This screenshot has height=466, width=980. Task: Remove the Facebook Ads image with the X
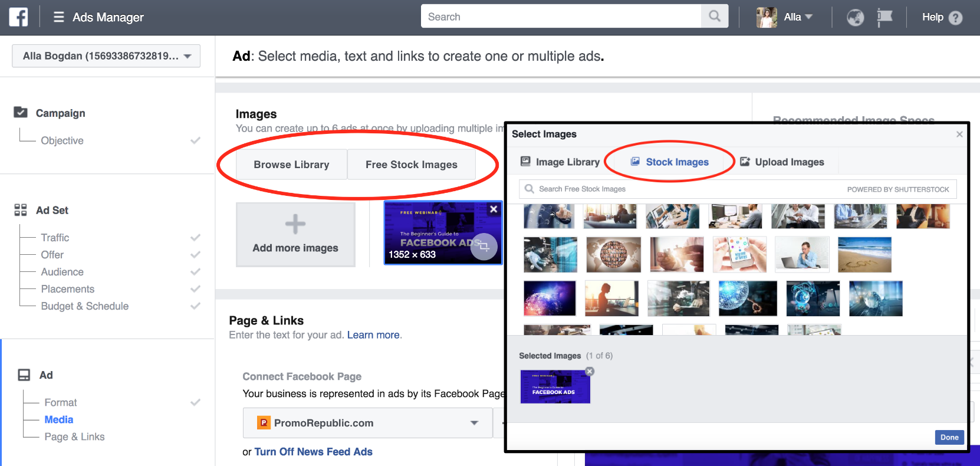click(x=494, y=209)
